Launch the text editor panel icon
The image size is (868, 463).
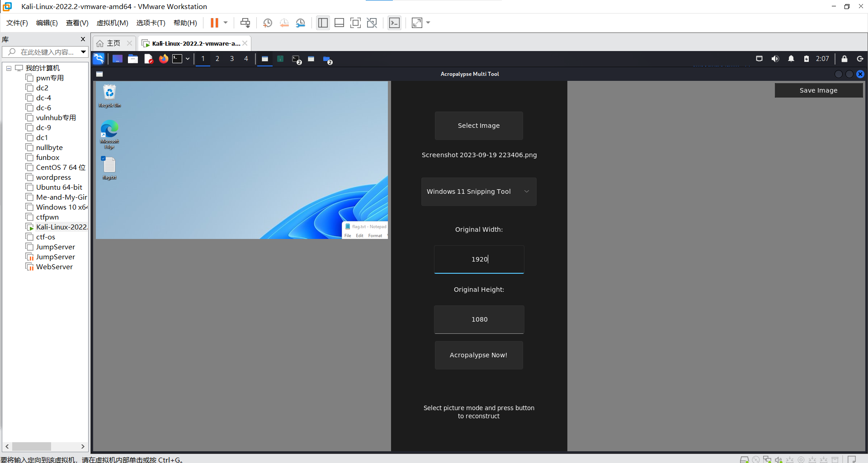(148, 59)
